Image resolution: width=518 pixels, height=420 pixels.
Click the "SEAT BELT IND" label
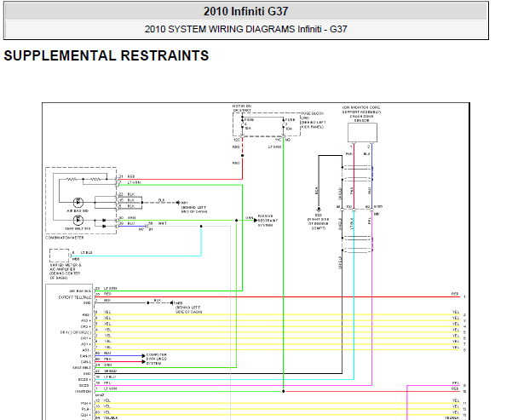tap(78, 228)
